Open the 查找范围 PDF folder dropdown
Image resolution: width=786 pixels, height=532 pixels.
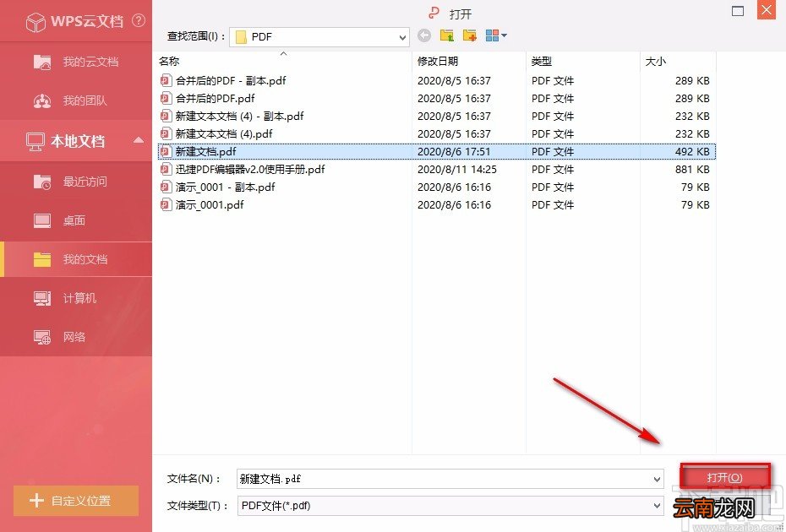coord(319,37)
